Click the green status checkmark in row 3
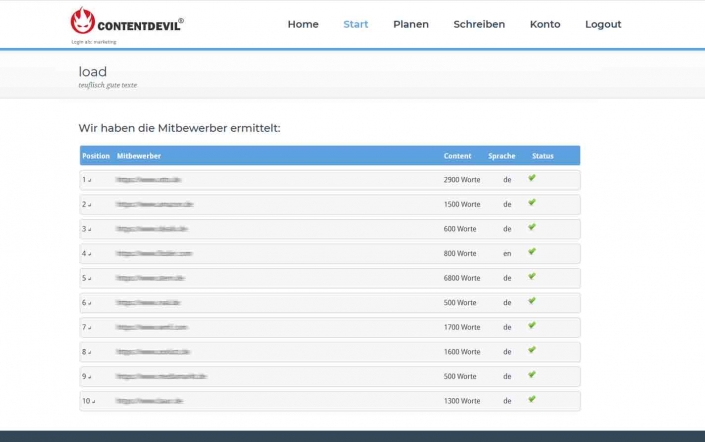Screen dimensions: 705x442 pyautogui.click(x=532, y=227)
